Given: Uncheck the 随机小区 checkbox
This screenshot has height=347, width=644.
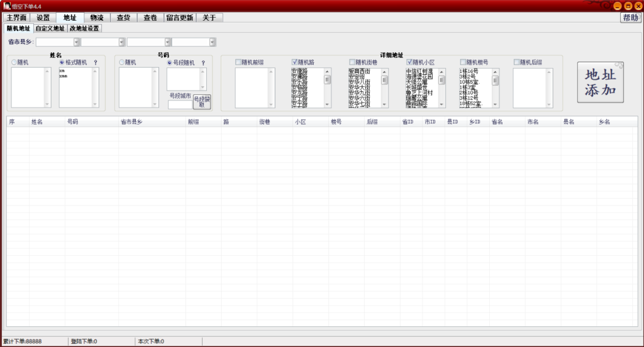Looking at the screenshot, I should [x=409, y=62].
